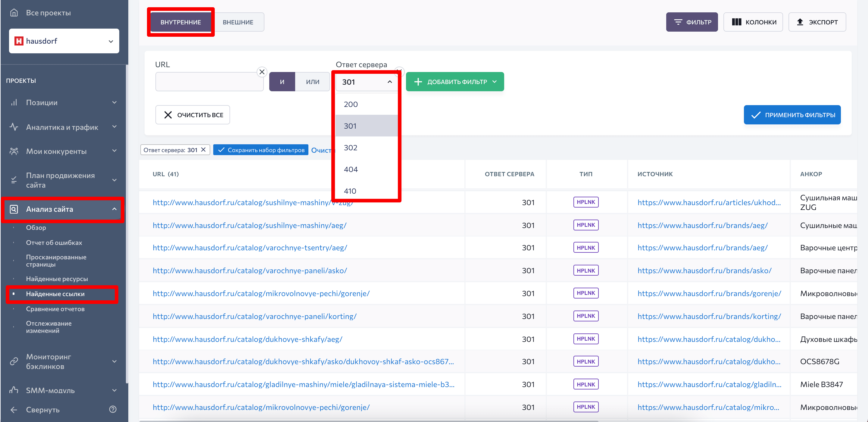Collapse the Анализ сайта section
868x422 pixels.
click(x=114, y=209)
